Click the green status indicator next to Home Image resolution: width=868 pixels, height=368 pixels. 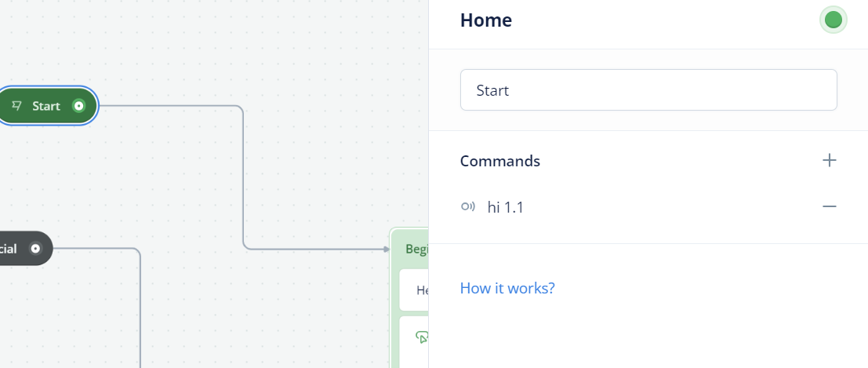coord(833,20)
